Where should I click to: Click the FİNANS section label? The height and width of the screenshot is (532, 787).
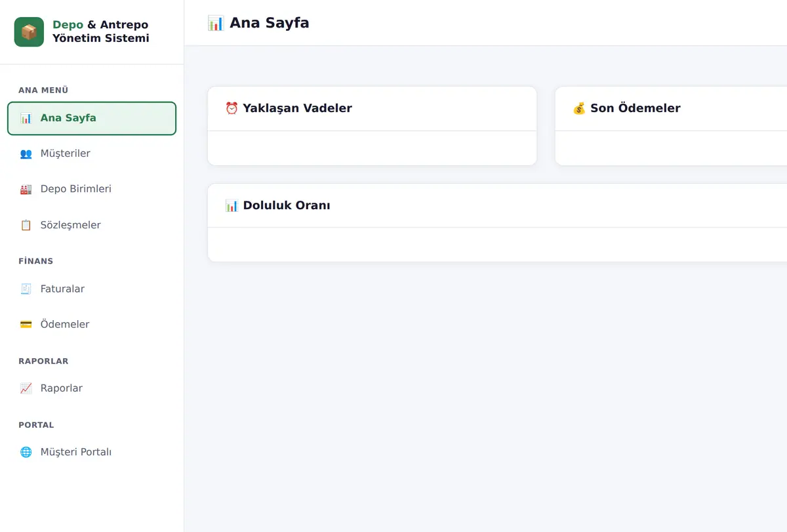pos(36,261)
